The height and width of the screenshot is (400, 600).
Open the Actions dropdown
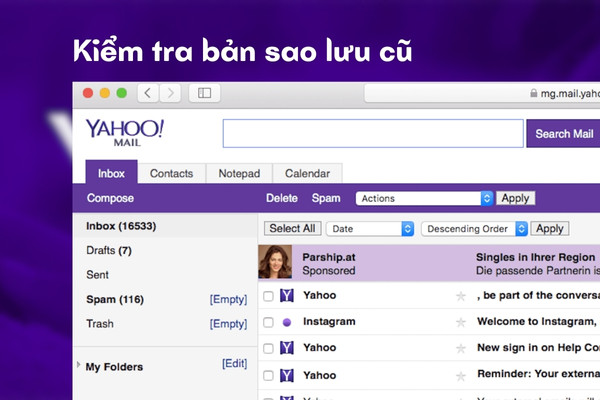tap(424, 198)
